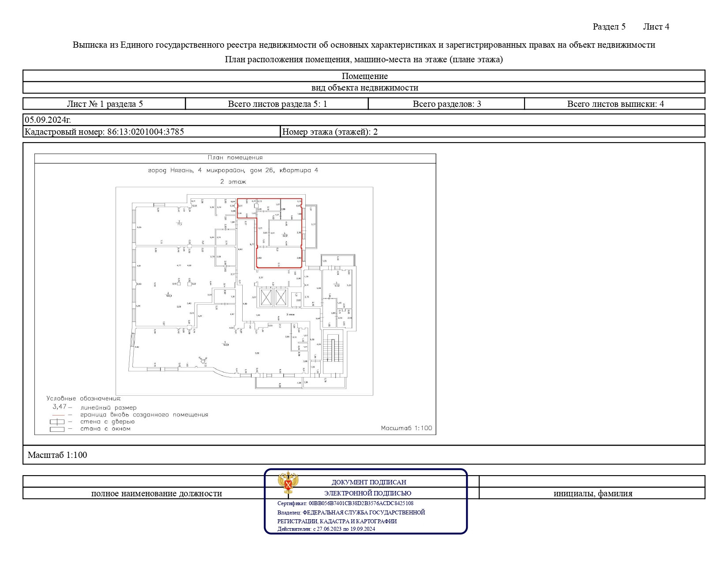Click the "Всего листов выписки: 4" cell
728x563 pixels.
click(x=615, y=104)
